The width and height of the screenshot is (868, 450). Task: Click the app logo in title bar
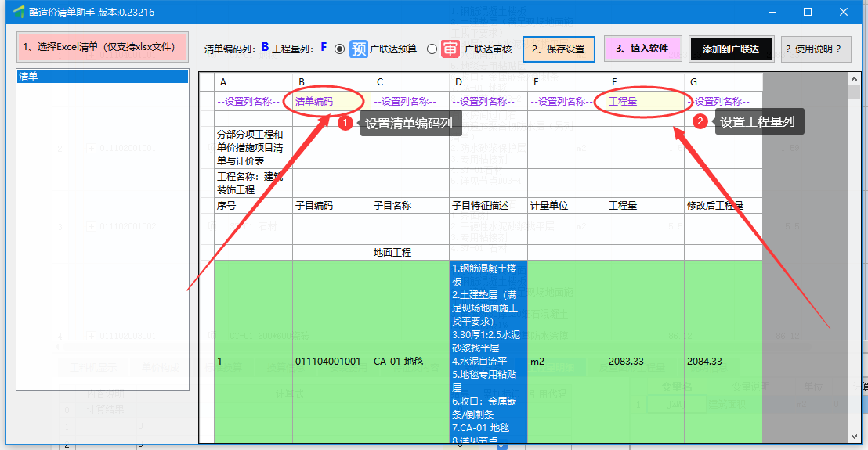[x=19, y=12]
